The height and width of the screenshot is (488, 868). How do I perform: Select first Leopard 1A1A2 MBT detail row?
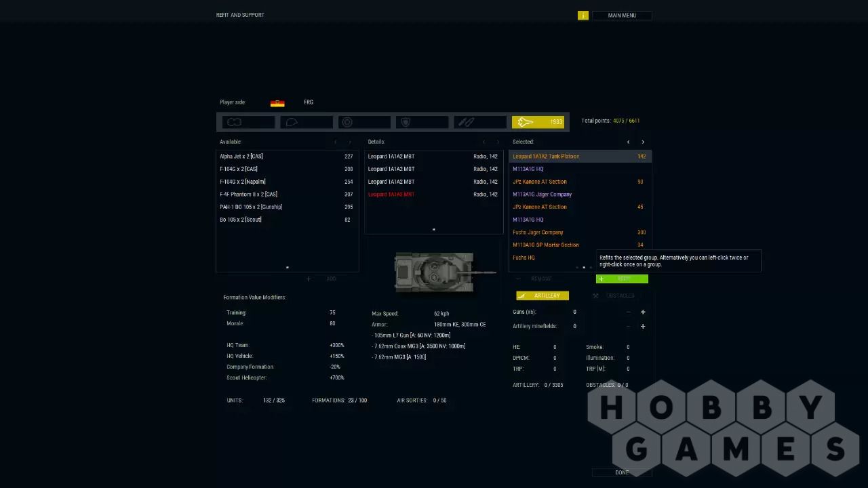(x=433, y=157)
